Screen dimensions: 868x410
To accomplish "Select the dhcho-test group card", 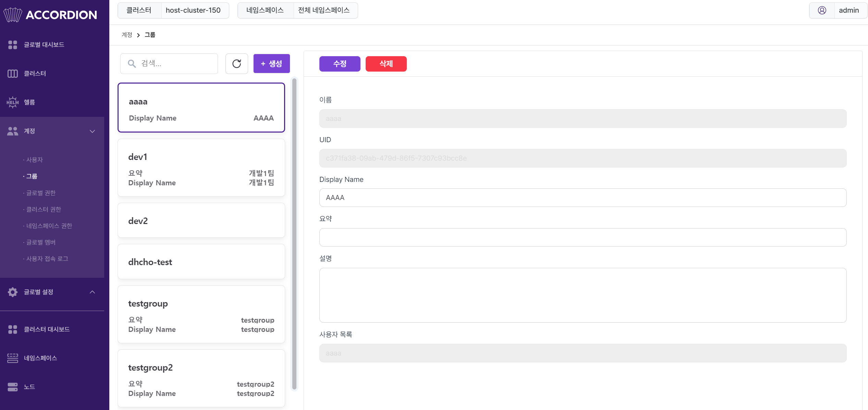I will (x=201, y=262).
